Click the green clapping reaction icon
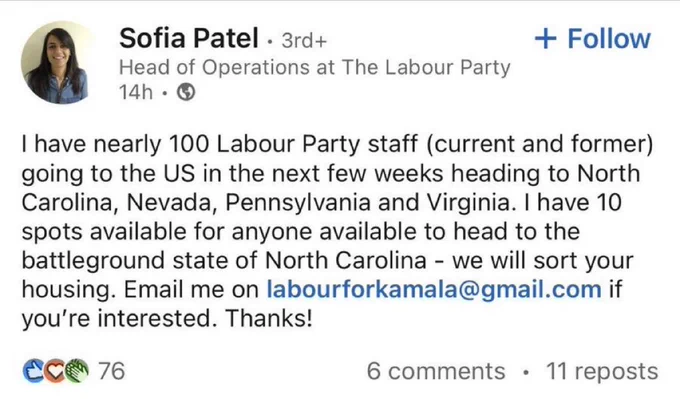 coord(77,371)
